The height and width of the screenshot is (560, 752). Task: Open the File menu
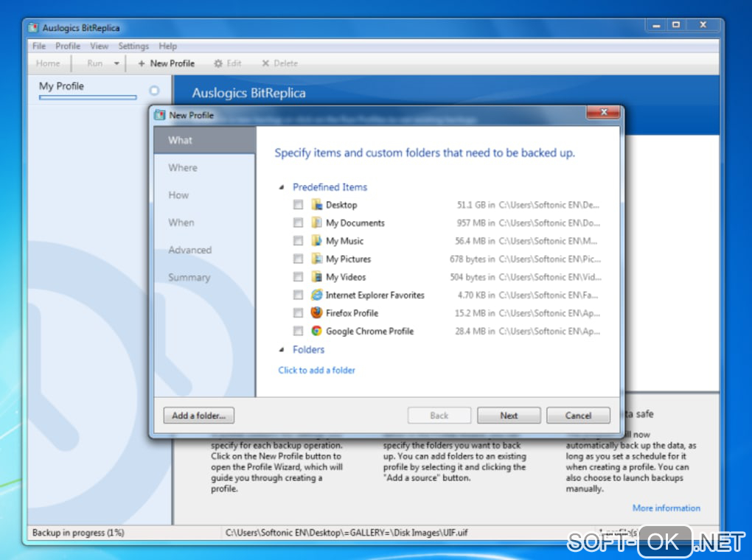(x=39, y=46)
